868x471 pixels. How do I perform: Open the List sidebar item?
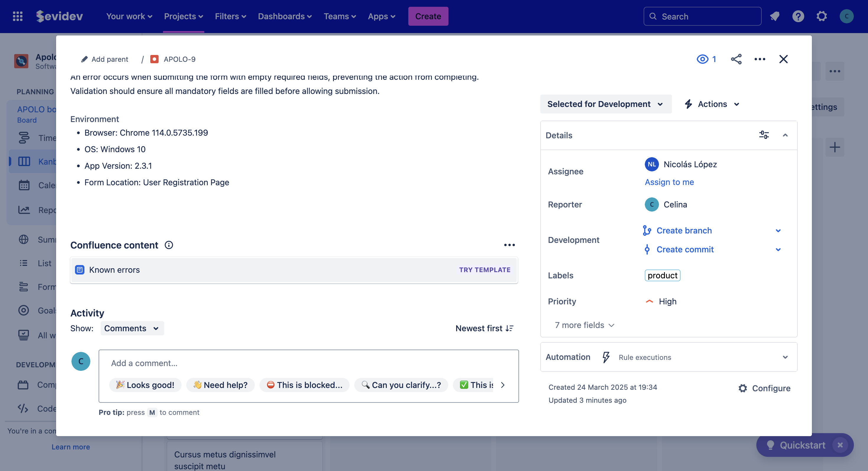35,263
